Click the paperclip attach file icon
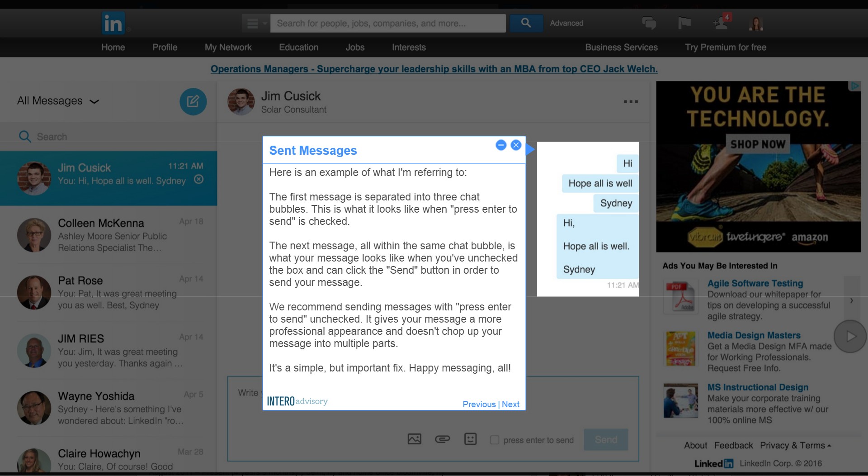The height and width of the screenshot is (476, 868). point(442,439)
